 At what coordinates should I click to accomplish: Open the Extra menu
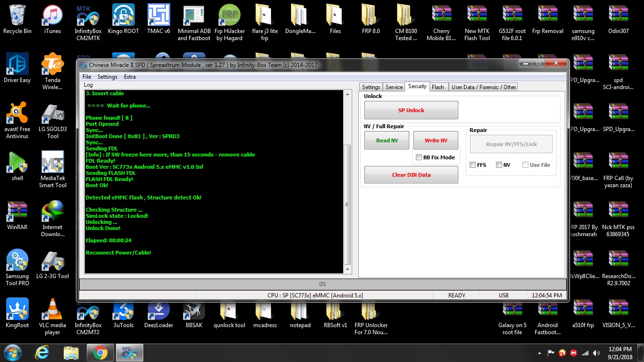click(x=130, y=77)
